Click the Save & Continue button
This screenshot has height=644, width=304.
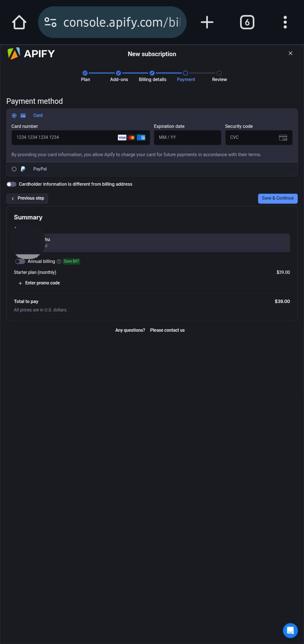(x=278, y=198)
